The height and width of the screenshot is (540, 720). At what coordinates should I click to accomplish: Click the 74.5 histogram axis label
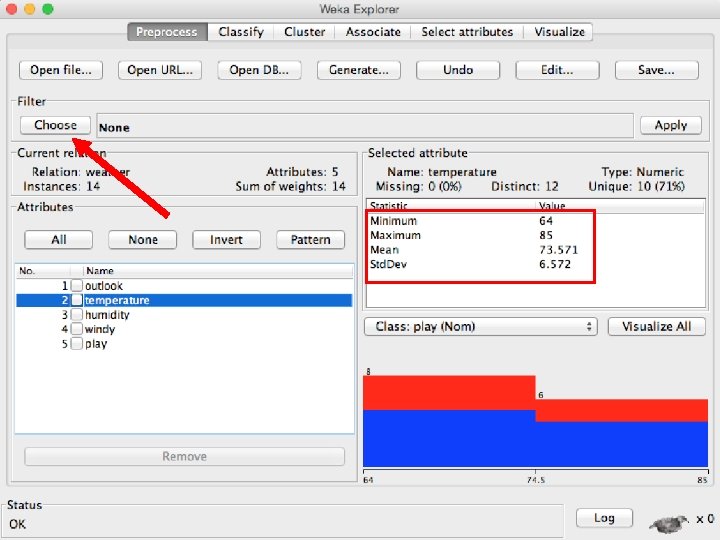[x=535, y=480]
